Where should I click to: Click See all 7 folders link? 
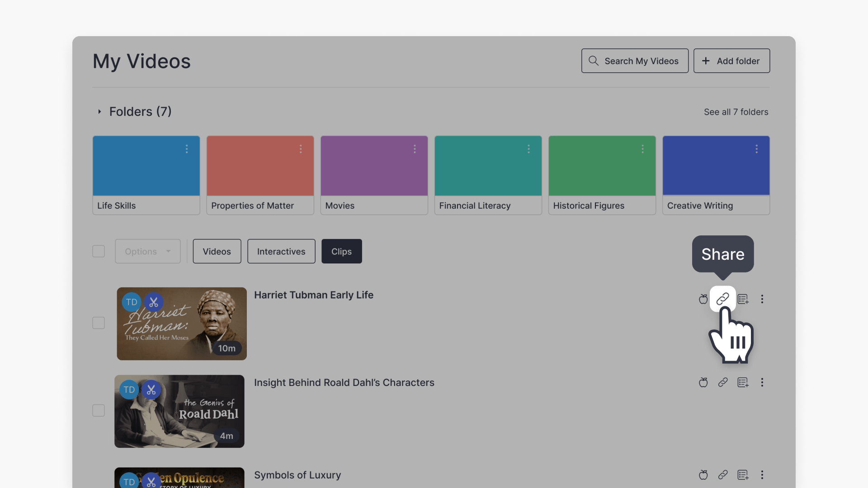coord(736,112)
